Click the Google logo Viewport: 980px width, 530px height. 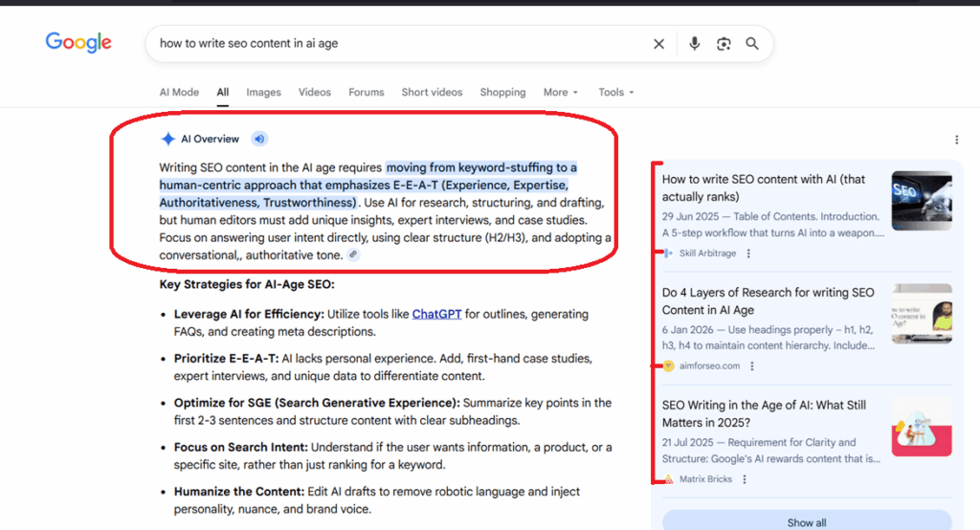[78, 42]
